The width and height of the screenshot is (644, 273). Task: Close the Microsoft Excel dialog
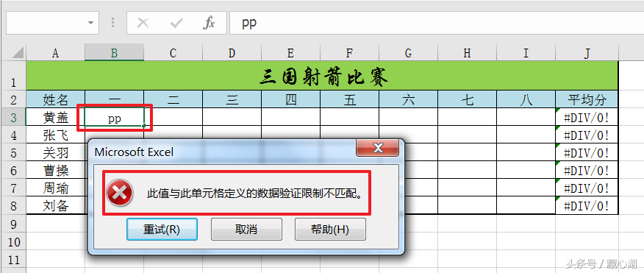tap(377, 148)
